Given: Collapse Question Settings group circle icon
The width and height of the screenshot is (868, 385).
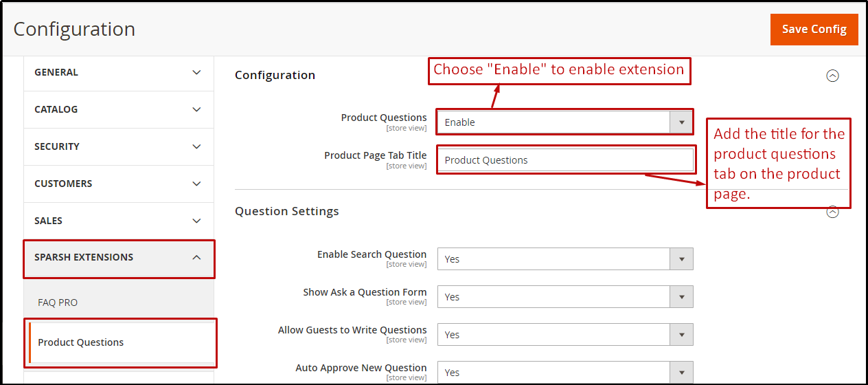Looking at the screenshot, I should (x=832, y=212).
